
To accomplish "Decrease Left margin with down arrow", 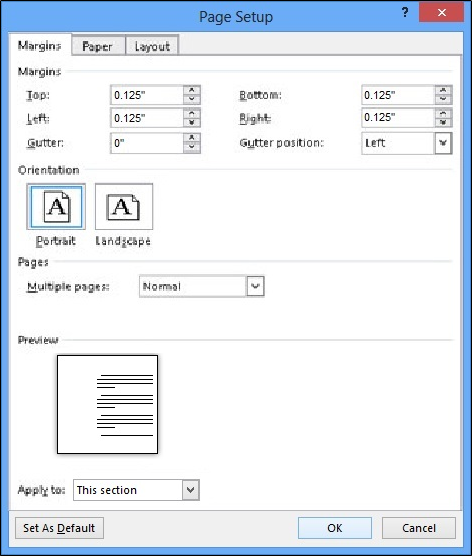I will 192,123.
